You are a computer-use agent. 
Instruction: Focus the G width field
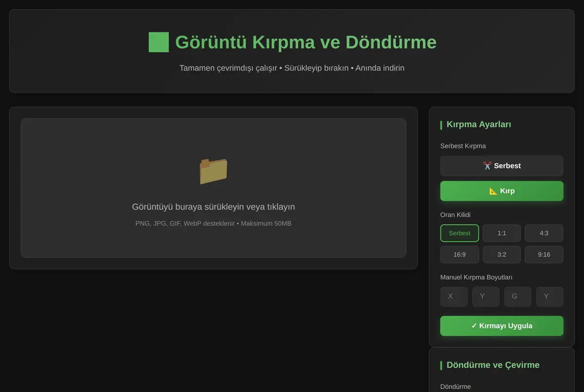[x=518, y=297]
